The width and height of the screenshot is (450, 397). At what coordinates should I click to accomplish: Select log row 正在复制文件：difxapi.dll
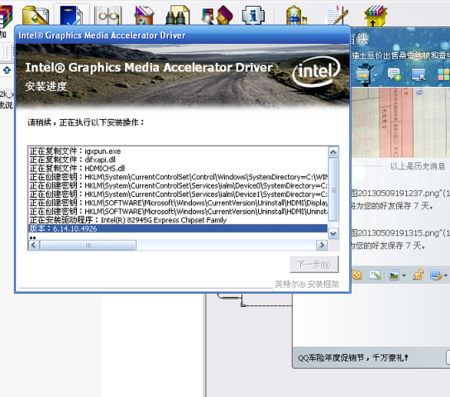click(178, 160)
